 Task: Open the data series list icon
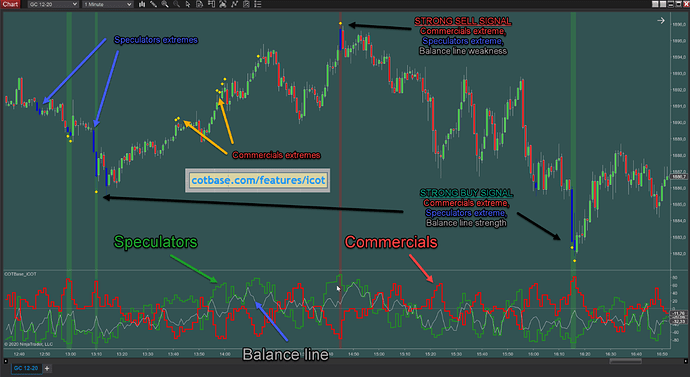point(258,4)
